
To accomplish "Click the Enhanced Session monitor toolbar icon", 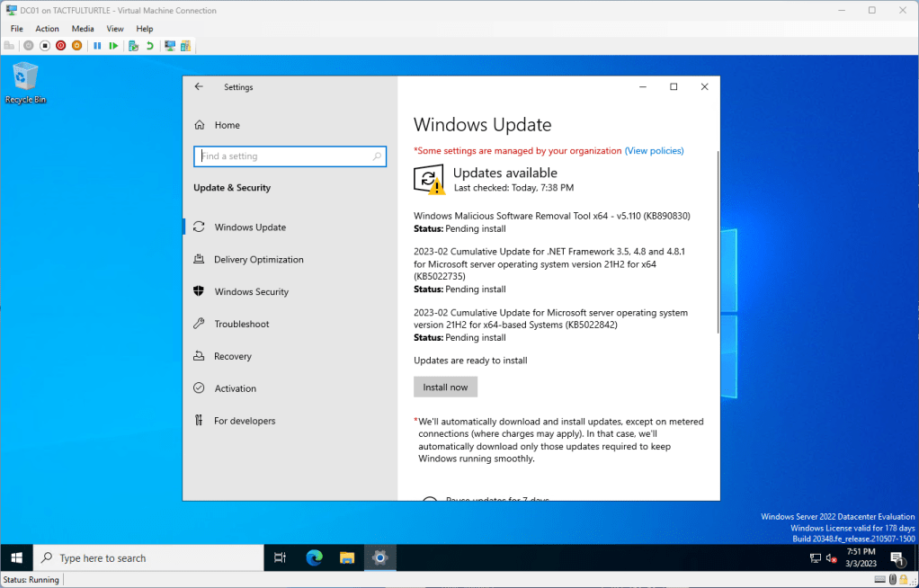I will [x=169, y=45].
